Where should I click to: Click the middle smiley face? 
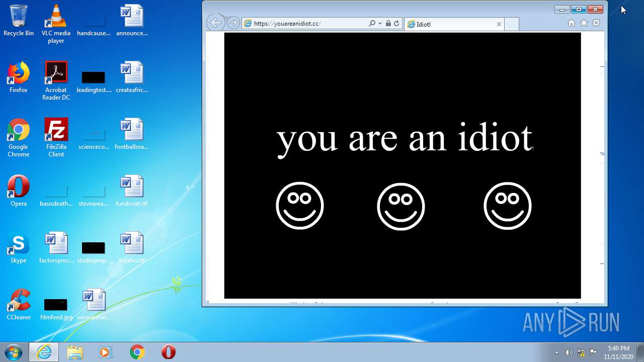click(x=401, y=206)
